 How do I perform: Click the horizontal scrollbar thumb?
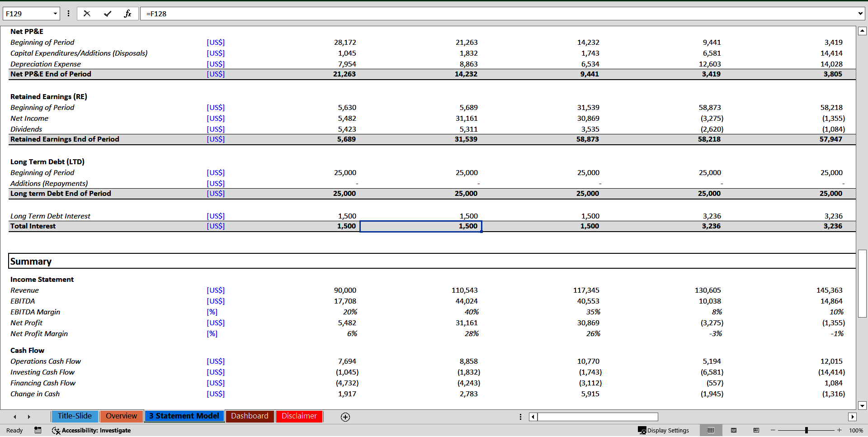598,417
